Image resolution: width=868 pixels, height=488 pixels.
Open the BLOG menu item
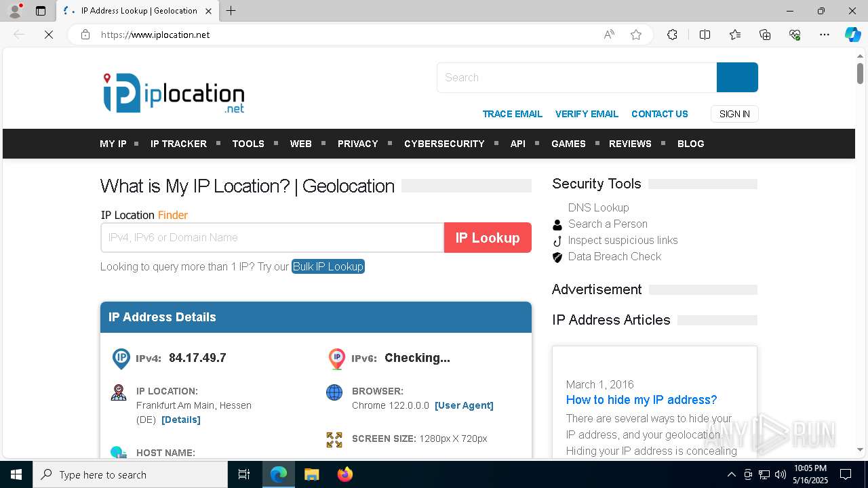690,144
